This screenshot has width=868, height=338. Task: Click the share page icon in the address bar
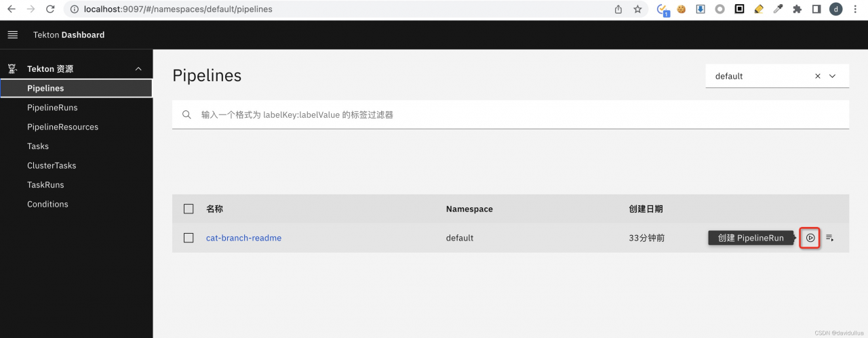618,9
